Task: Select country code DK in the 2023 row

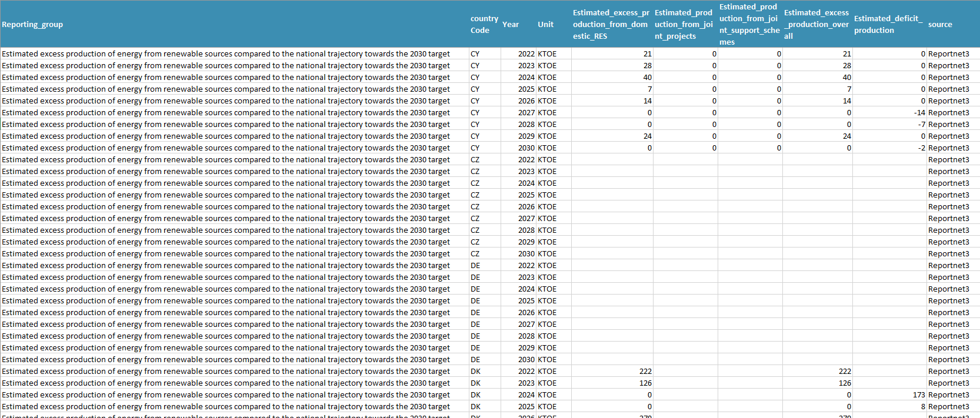Action: point(475,383)
